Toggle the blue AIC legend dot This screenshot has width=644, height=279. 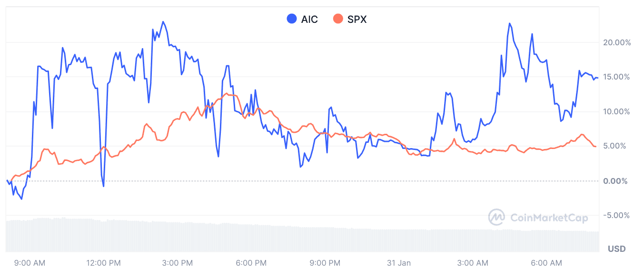pos(291,19)
